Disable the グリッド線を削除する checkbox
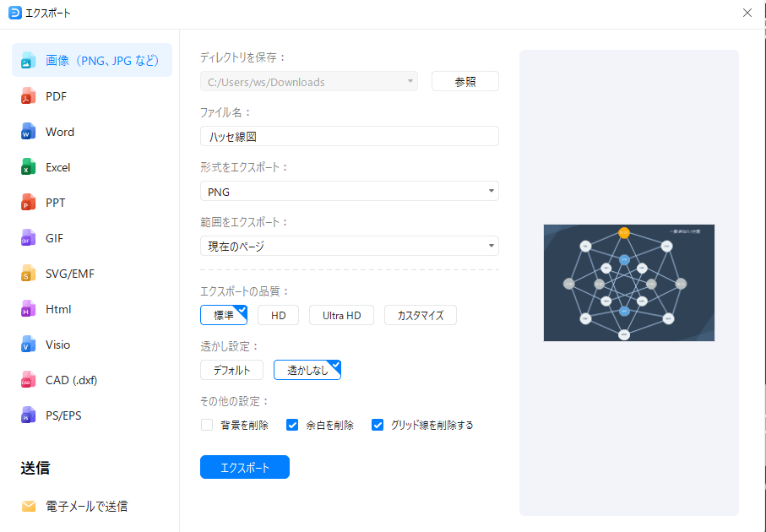The height and width of the screenshot is (532, 766). click(x=378, y=425)
